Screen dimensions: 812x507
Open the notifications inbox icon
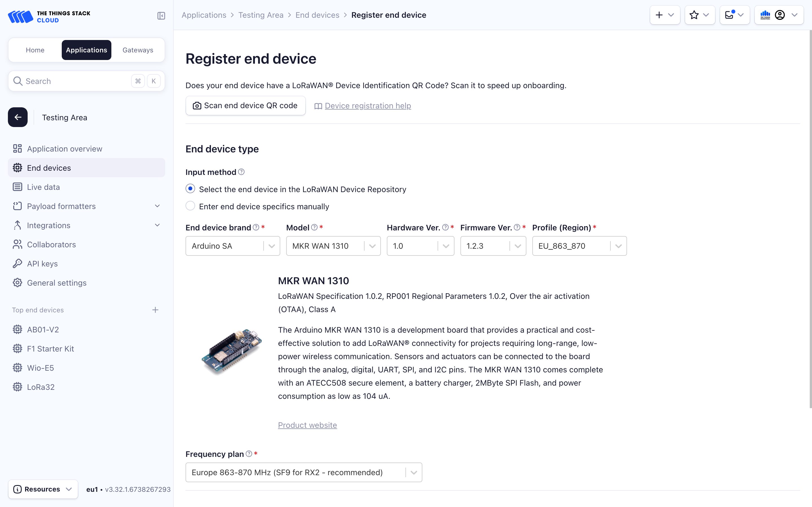[x=734, y=15]
